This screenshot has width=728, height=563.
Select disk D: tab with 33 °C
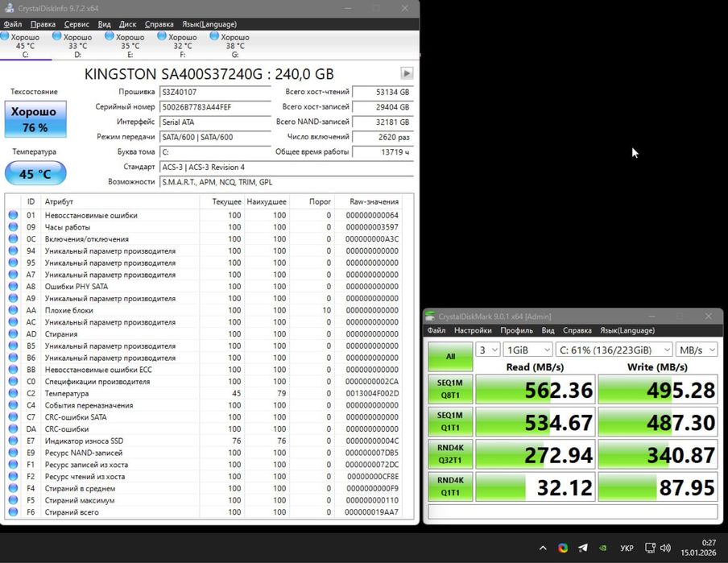(x=77, y=46)
